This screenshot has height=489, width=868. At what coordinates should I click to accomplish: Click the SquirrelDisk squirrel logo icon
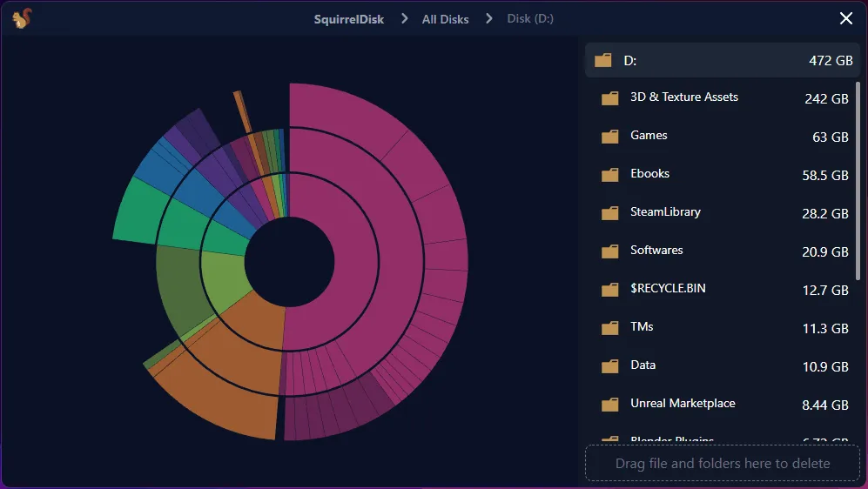tap(22, 19)
